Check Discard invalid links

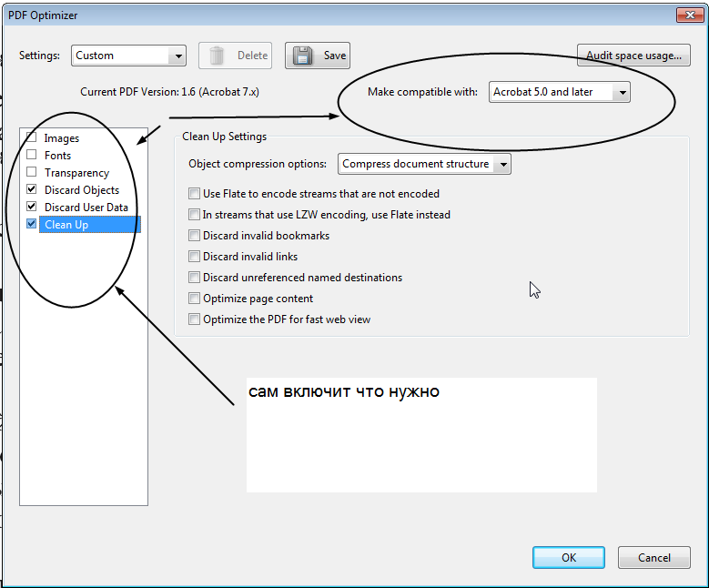194,257
